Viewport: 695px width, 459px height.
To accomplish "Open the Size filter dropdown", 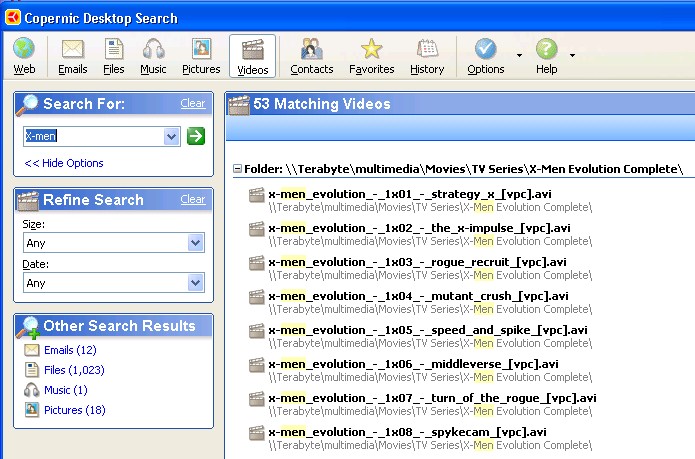I will click(195, 243).
